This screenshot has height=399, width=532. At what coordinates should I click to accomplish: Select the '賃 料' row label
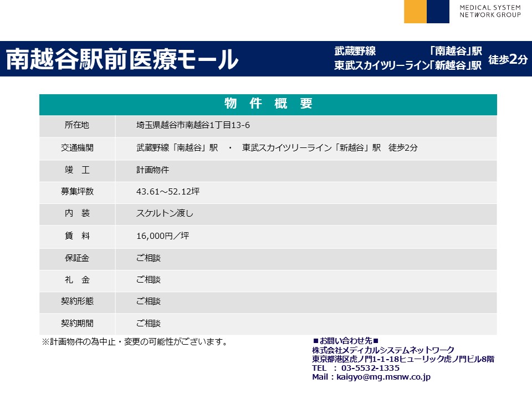pyautogui.click(x=77, y=236)
